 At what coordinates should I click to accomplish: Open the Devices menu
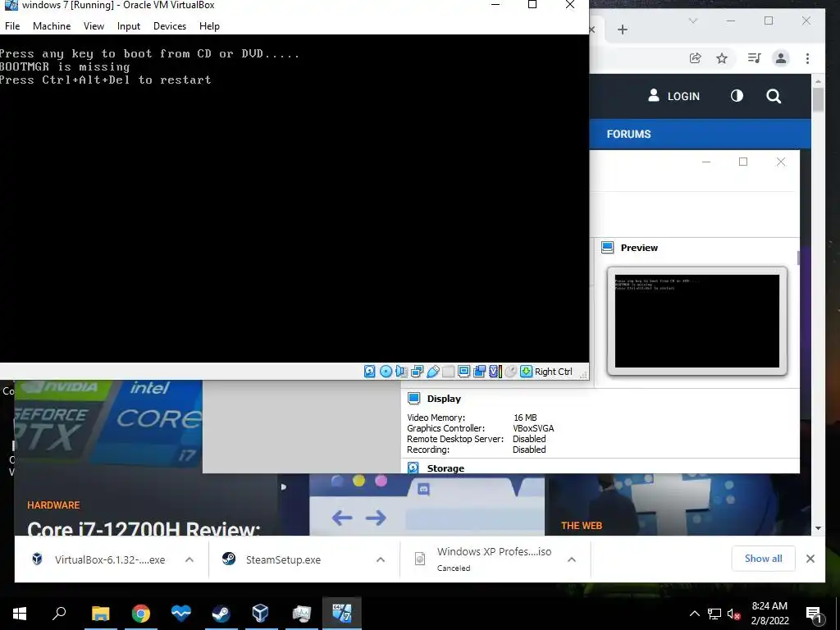[170, 26]
